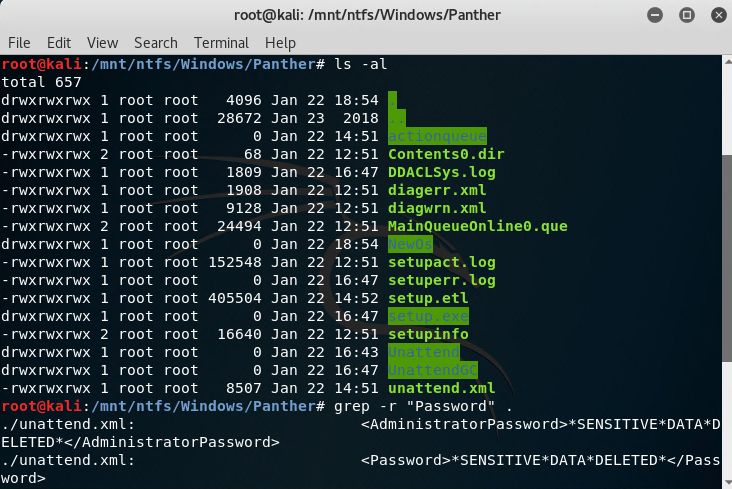Viewport: 732px width, 489px height.
Task: Maximize the terminal window
Action: pyautogui.click(x=684, y=15)
